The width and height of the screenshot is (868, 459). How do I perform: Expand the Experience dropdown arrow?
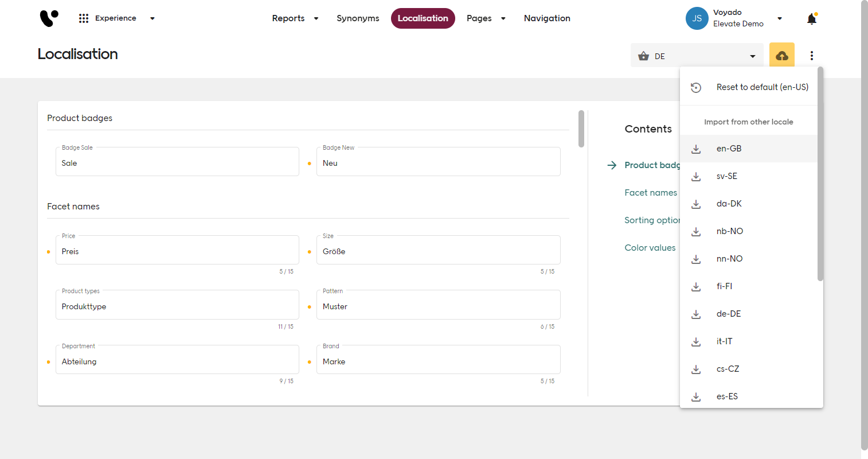point(152,18)
